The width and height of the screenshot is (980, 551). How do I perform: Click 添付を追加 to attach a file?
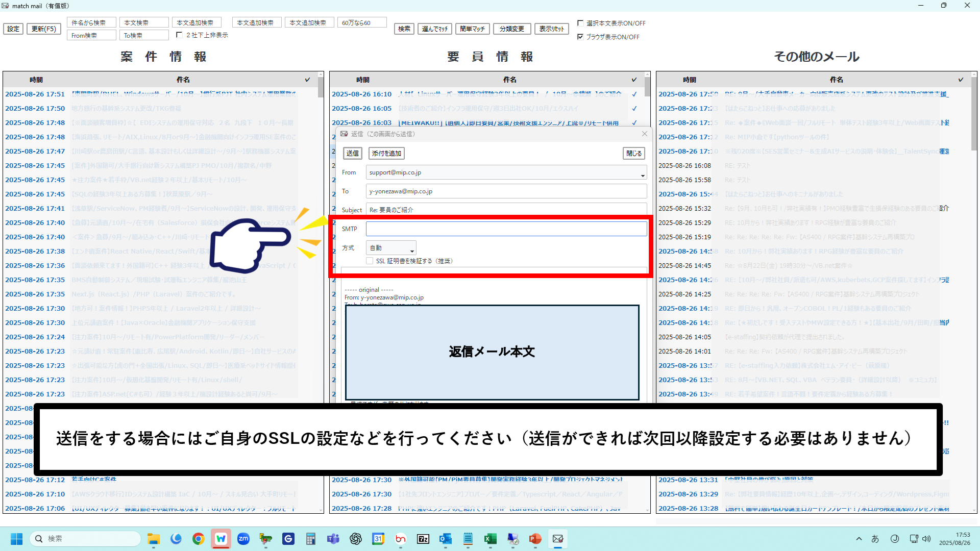386,153
